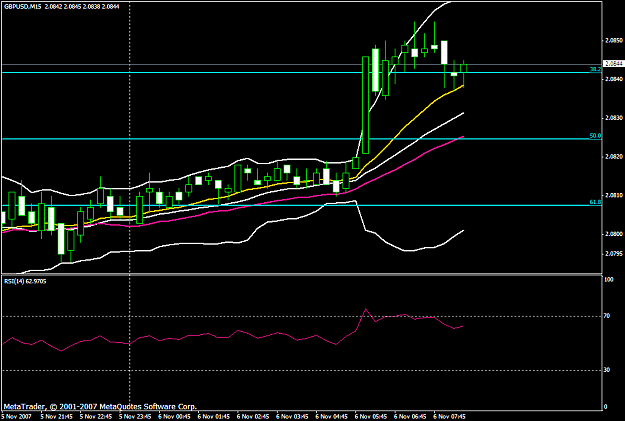This screenshot has height=421, width=625.
Task: Click the 6 Nov 05:45 time label
Action: [371, 416]
